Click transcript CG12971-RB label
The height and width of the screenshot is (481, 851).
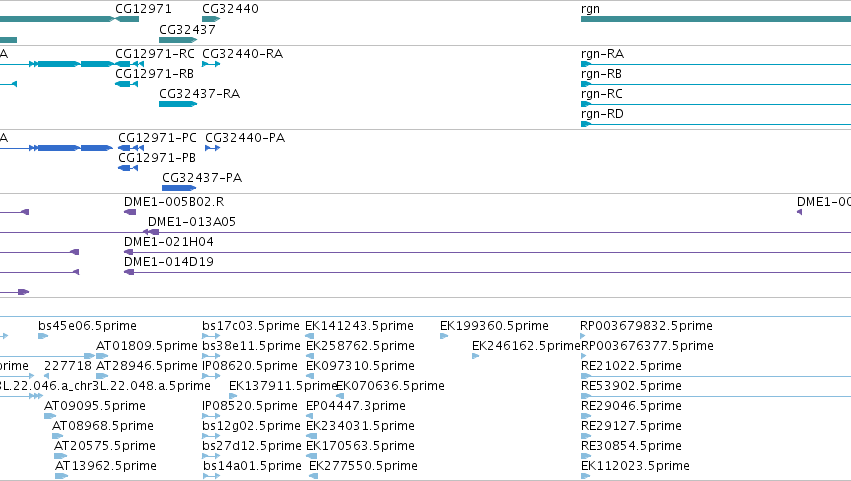pos(154,74)
